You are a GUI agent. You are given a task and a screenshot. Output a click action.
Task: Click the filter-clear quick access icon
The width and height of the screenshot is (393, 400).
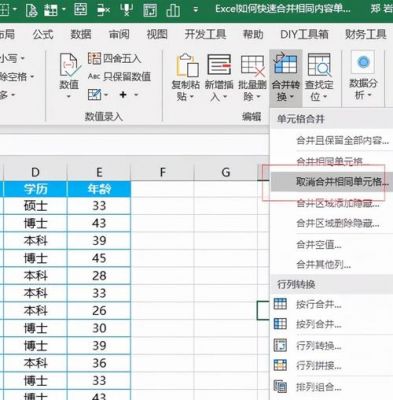[x=127, y=9]
